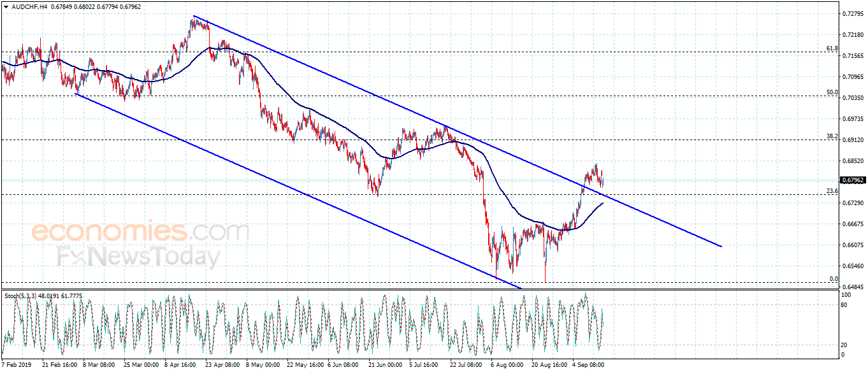Click price axis value 0.66675
Image resolution: width=868 pixels, height=372 pixels.
click(853, 224)
